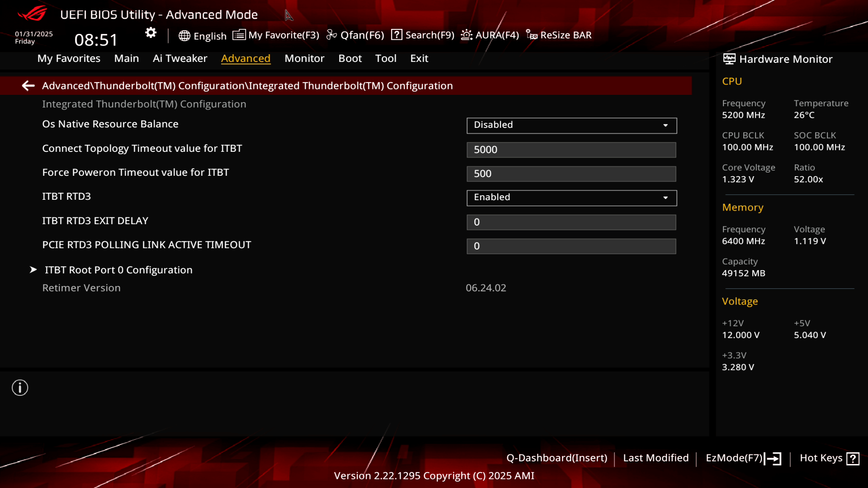Expand ITBT Root Port 0 Configuration
Image resolution: width=868 pixels, height=488 pixels.
pos(118,270)
